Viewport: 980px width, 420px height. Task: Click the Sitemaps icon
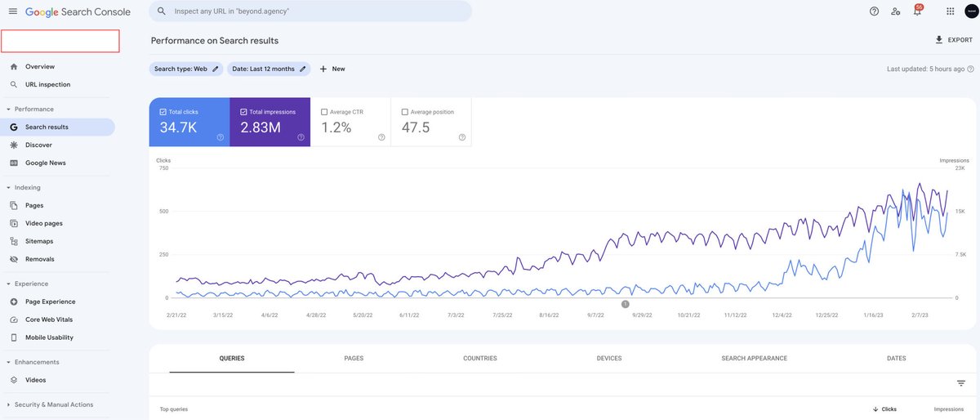pos(14,241)
